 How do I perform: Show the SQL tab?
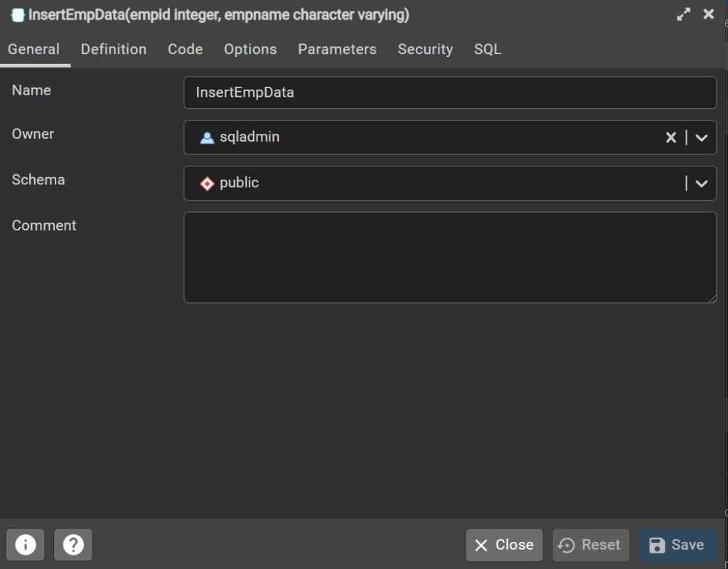tap(488, 49)
